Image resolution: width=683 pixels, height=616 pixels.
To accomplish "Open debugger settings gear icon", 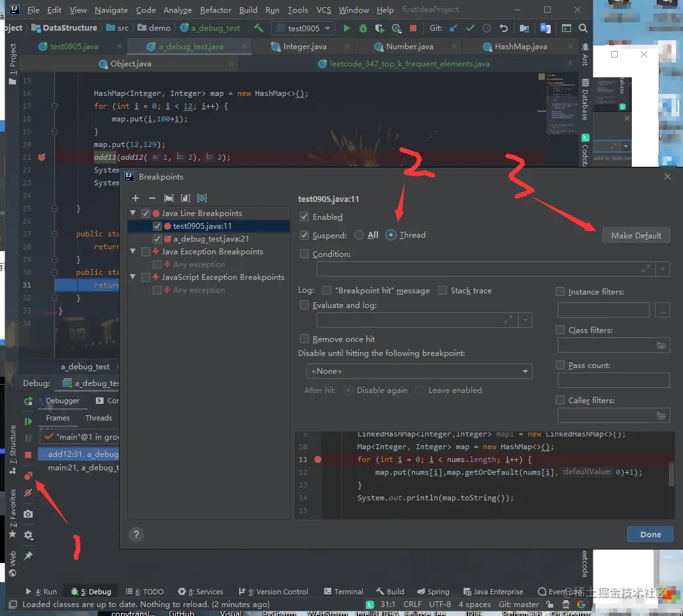I will click(x=28, y=535).
